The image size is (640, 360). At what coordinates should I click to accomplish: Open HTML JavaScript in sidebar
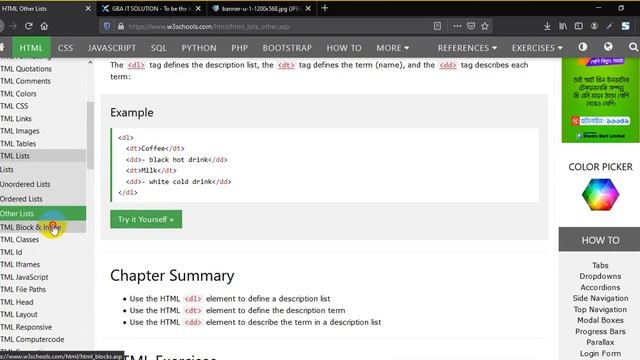click(43, 277)
